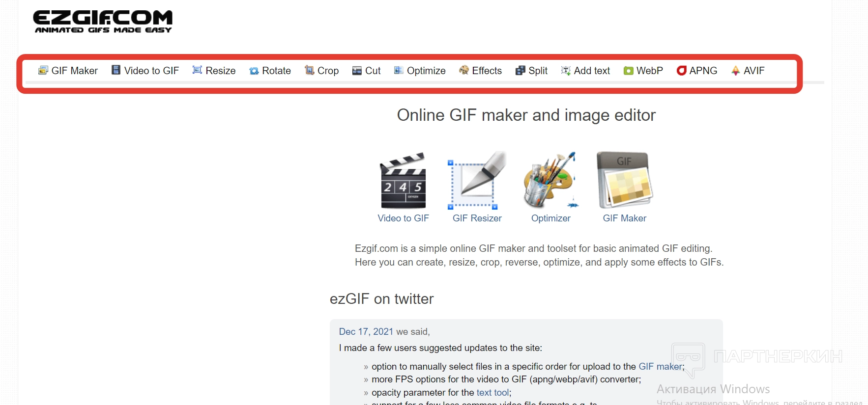This screenshot has width=868, height=405.
Task: Click the Rotate menu icon
Action: click(x=254, y=71)
